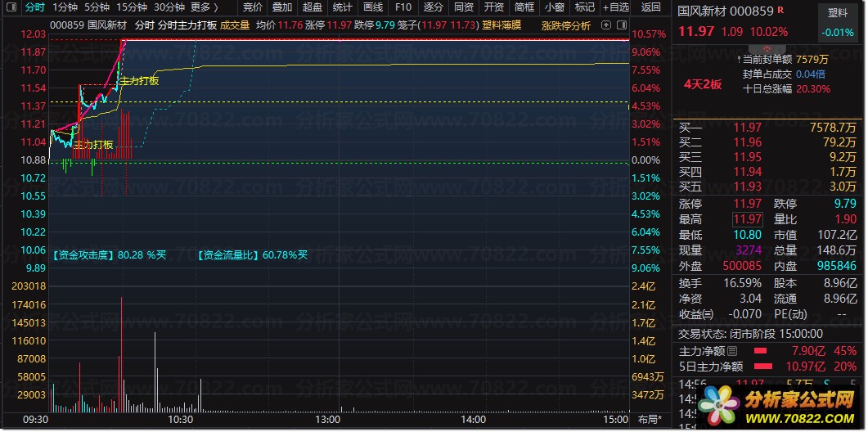Click the 十日总涨幅 20.30% text

tap(786, 88)
